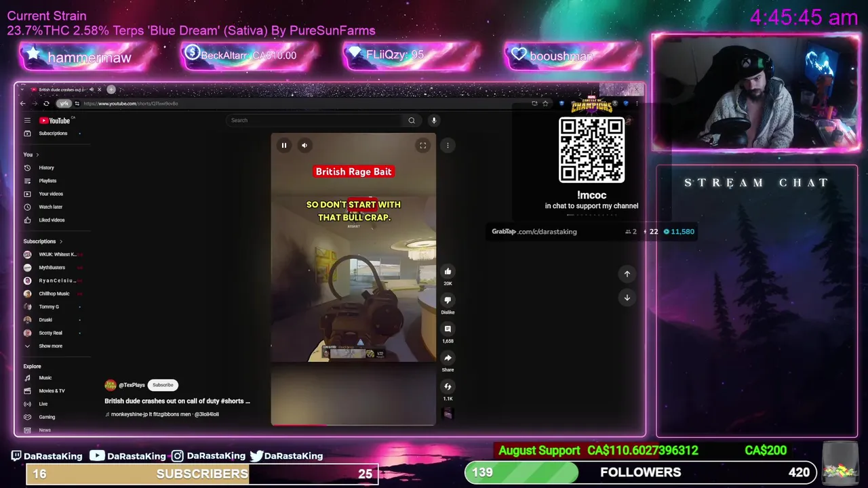868x488 pixels.
Task: Expand the Subscriptions section header
Action: tap(43, 241)
